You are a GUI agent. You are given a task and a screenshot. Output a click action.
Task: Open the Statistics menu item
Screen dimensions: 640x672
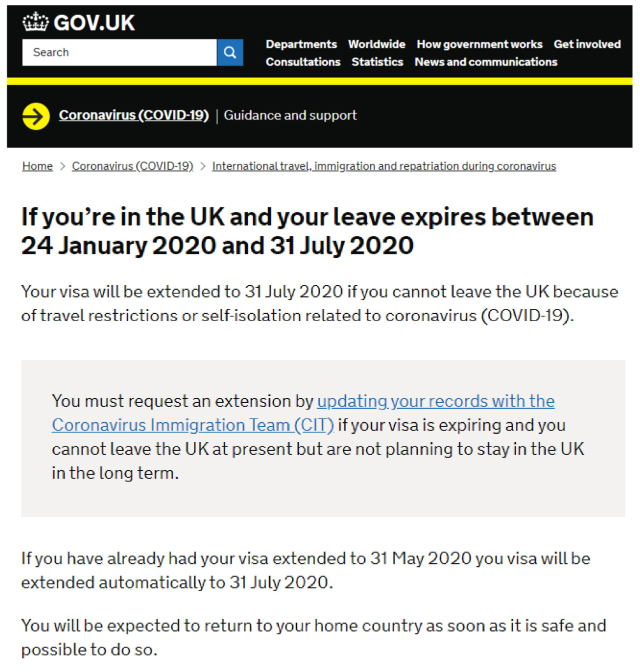point(377,62)
